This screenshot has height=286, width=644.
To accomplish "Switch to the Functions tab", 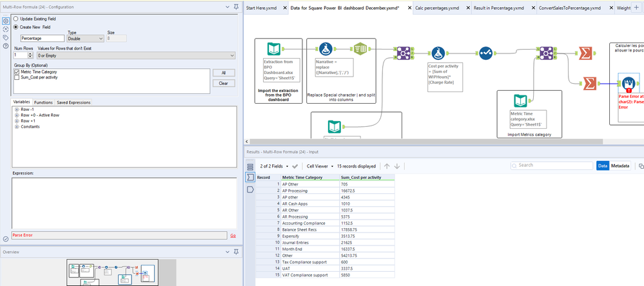I will click(x=43, y=102).
